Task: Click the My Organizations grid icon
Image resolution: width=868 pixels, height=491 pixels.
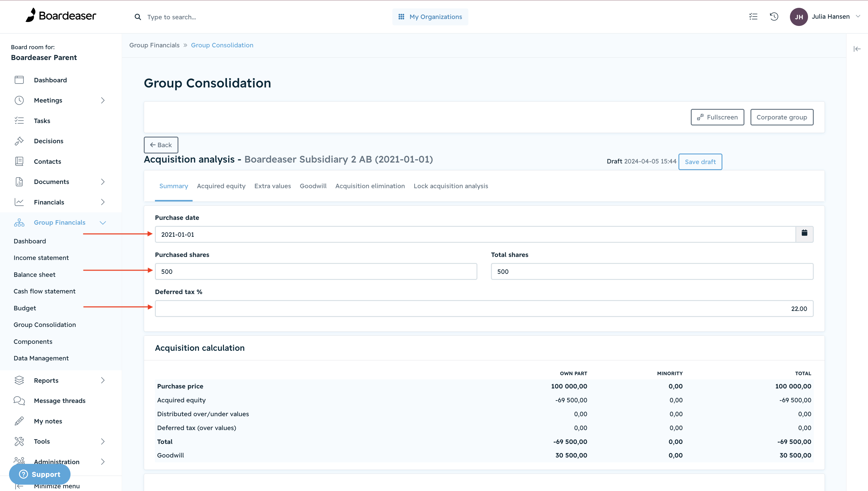Action: click(x=401, y=17)
